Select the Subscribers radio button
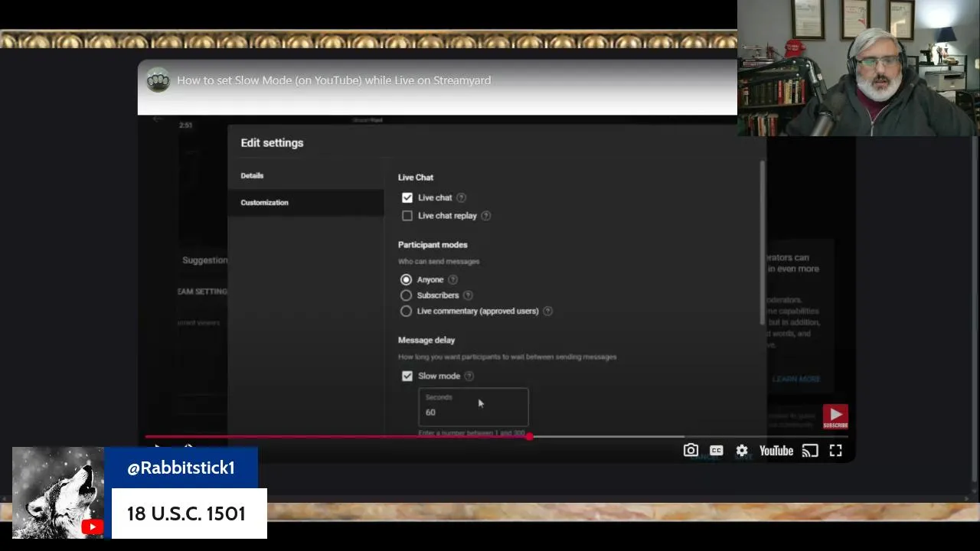This screenshot has width=980, height=551. pos(406,295)
